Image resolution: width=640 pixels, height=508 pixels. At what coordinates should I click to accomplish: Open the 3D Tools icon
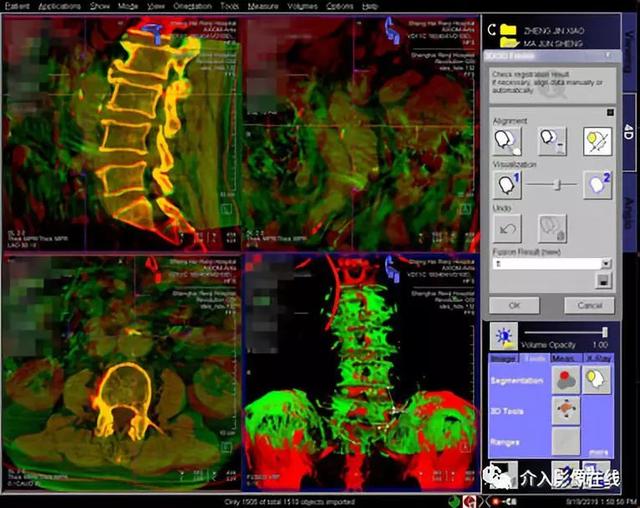tap(566, 410)
